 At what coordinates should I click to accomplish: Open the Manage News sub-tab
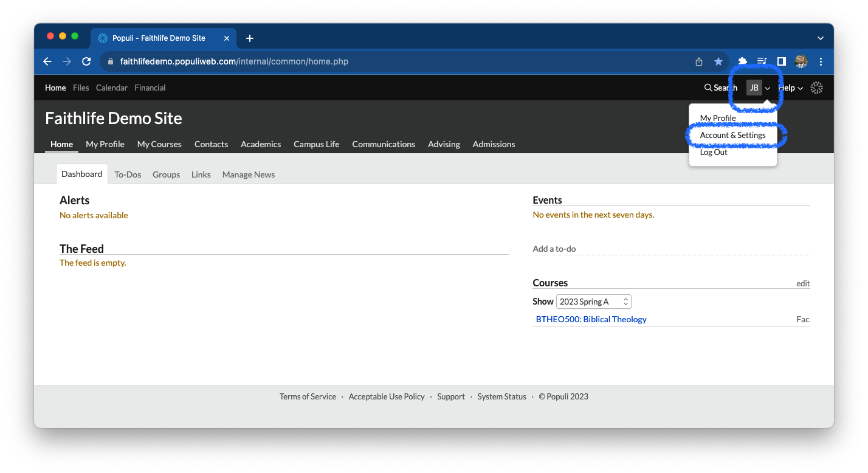pos(249,174)
